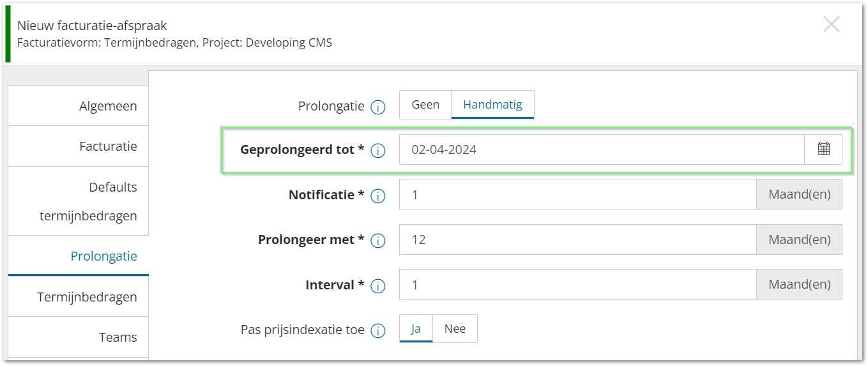Select the Teams tab

coord(79,337)
